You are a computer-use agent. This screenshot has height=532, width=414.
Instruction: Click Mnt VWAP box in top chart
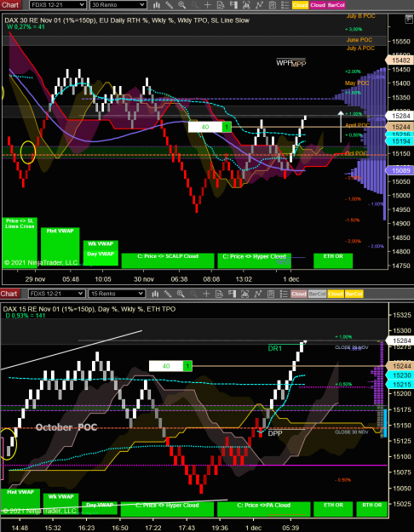[60, 246]
